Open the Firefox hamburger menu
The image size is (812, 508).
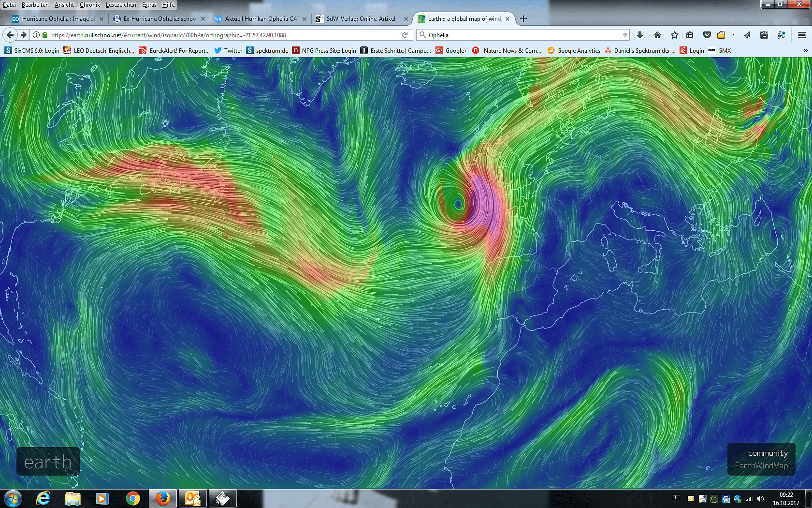pos(801,35)
